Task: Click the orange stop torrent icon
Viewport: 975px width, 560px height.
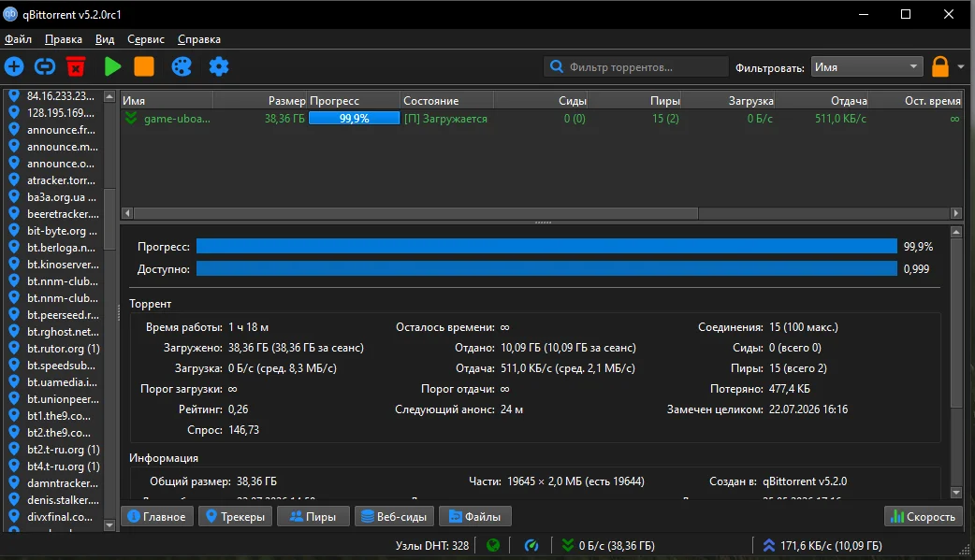Action: point(144,66)
